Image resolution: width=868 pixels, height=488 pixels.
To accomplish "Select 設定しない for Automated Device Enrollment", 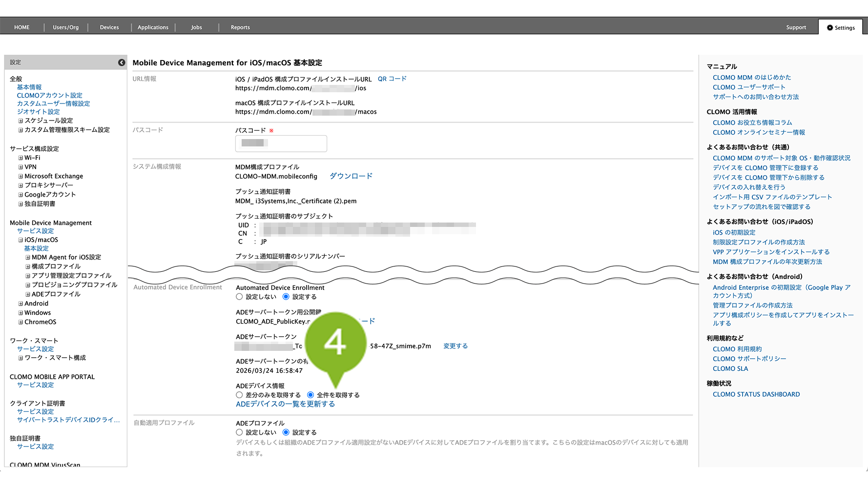I will tap(239, 297).
